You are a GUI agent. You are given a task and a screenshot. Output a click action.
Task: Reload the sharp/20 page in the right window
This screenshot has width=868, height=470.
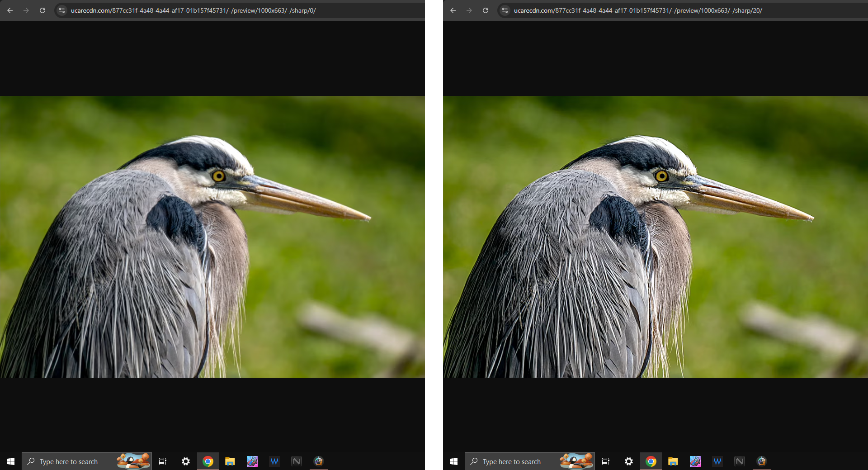click(485, 10)
